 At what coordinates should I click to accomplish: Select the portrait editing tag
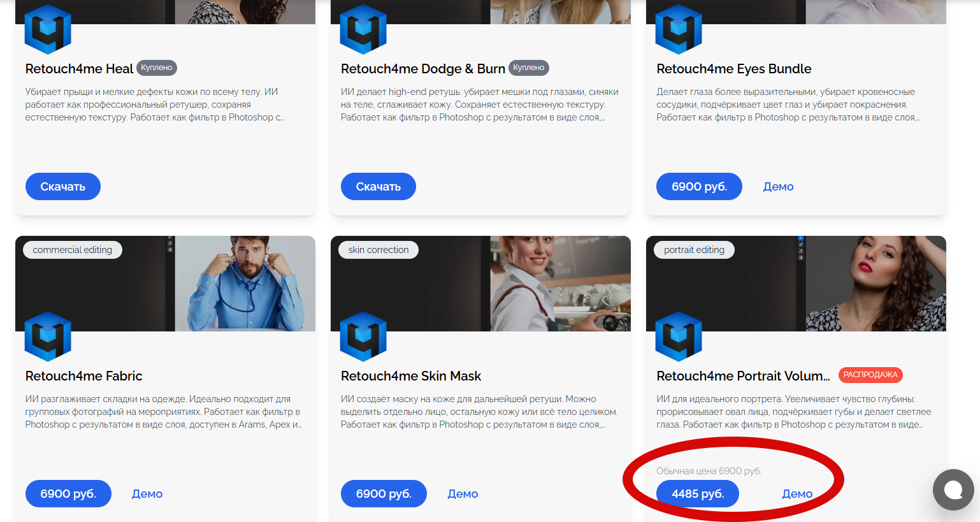[694, 250]
